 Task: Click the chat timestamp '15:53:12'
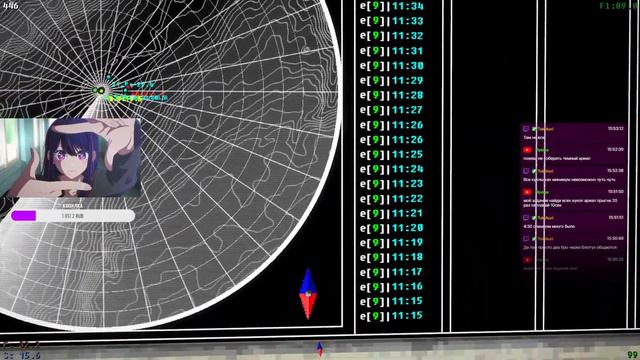pyautogui.click(x=616, y=129)
